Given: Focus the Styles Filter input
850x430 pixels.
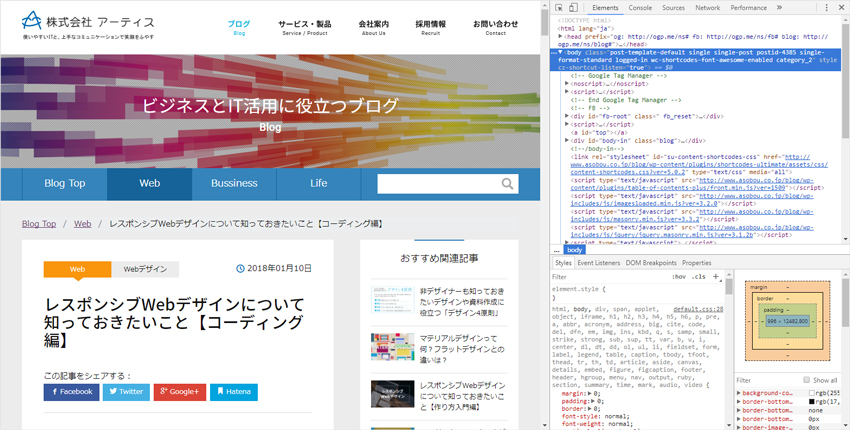Looking at the screenshot, I should tap(609, 277).
